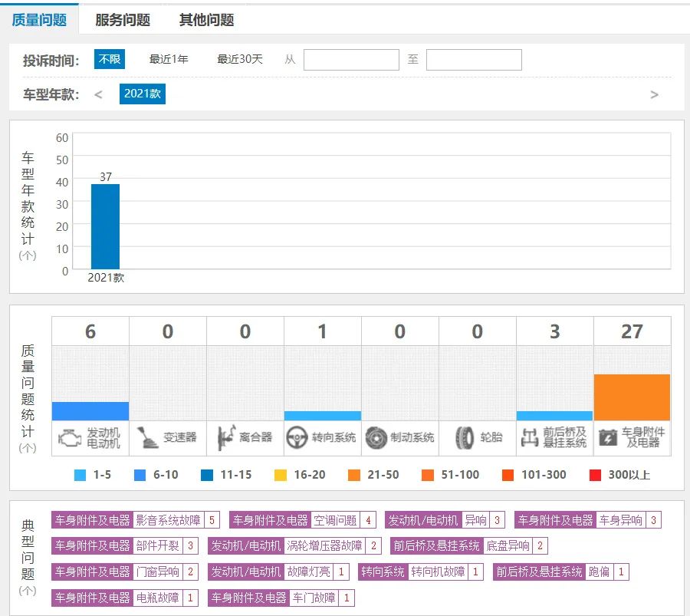690x616 pixels.
Task: Click the orange 21-50 legend swatch
Action: tap(353, 475)
